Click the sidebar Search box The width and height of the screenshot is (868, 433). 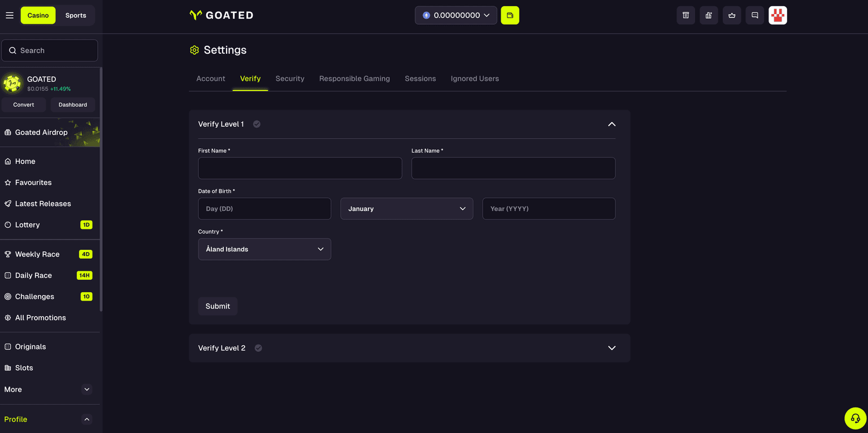(x=50, y=50)
